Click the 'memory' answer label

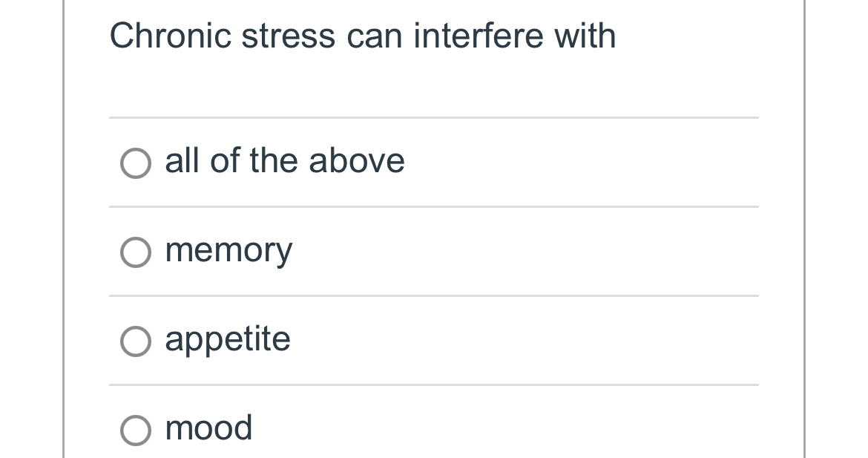pos(228,250)
